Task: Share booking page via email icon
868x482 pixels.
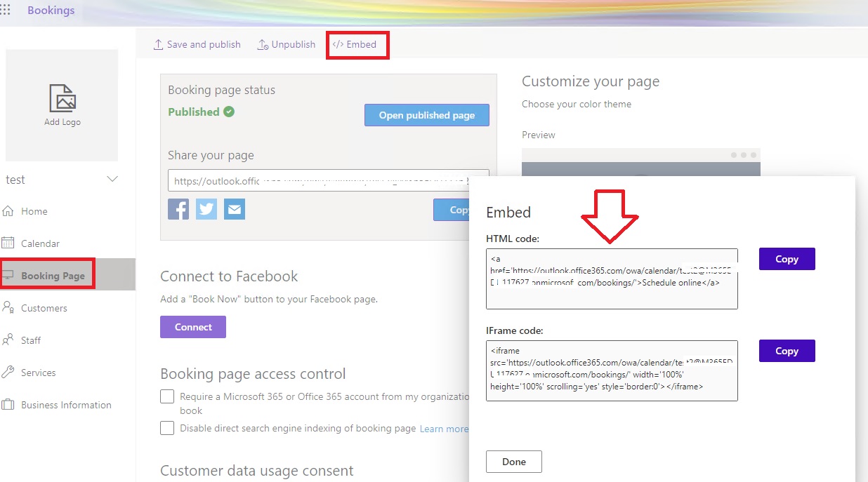Action: pyautogui.click(x=235, y=209)
